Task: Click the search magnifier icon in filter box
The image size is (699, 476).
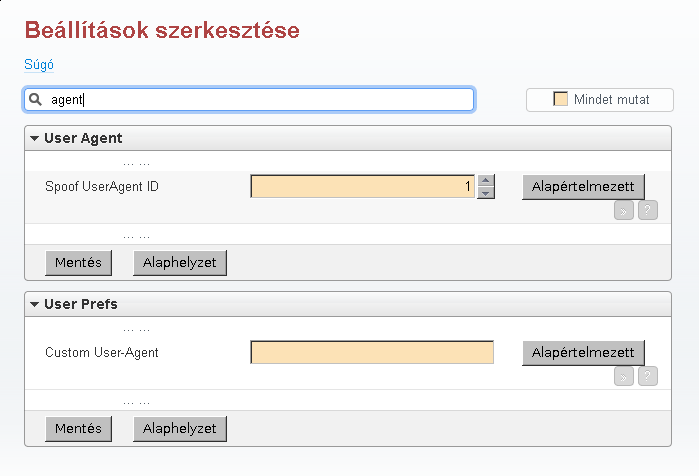Action: tap(35, 100)
